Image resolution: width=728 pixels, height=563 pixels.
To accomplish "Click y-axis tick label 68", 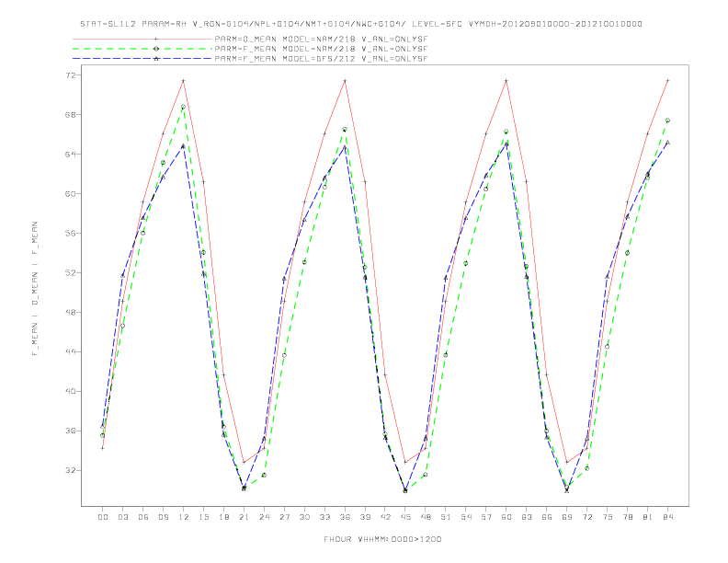I will point(72,115).
